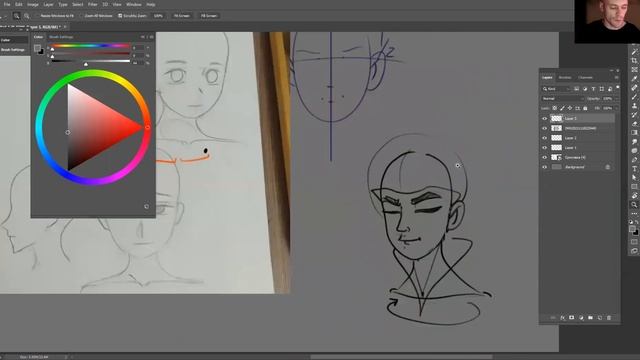Image resolution: width=640 pixels, height=360 pixels.
Task: Click the Lock image pixels brush icon
Action: point(562,108)
